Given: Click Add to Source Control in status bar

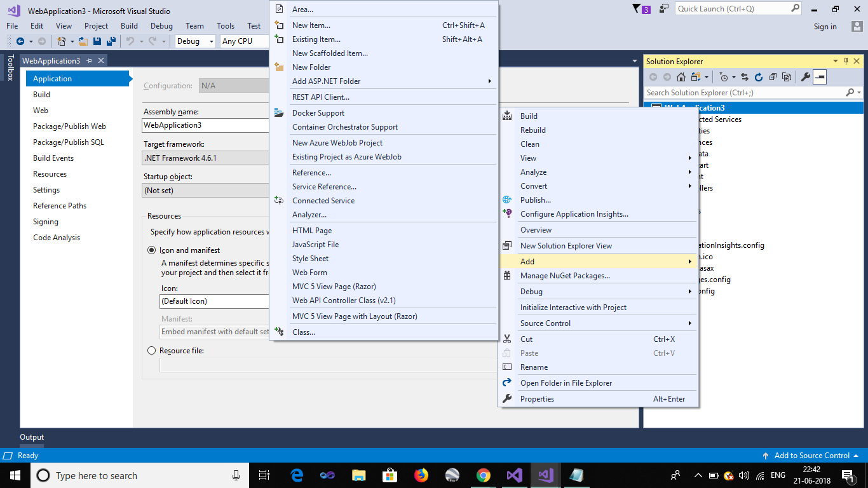Looking at the screenshot, I should click(811, 456).
